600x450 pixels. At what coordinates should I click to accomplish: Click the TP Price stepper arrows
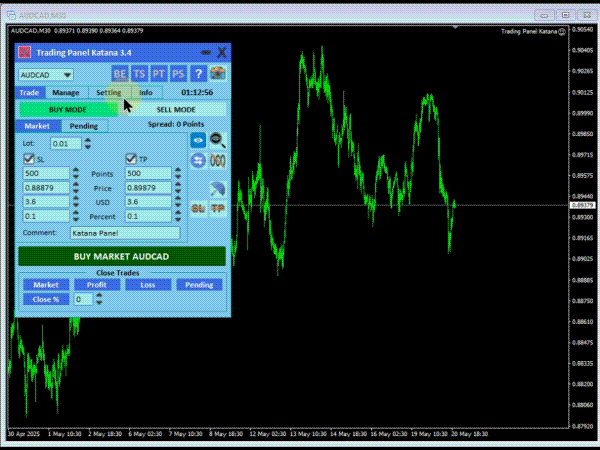(x=178, y=188)
